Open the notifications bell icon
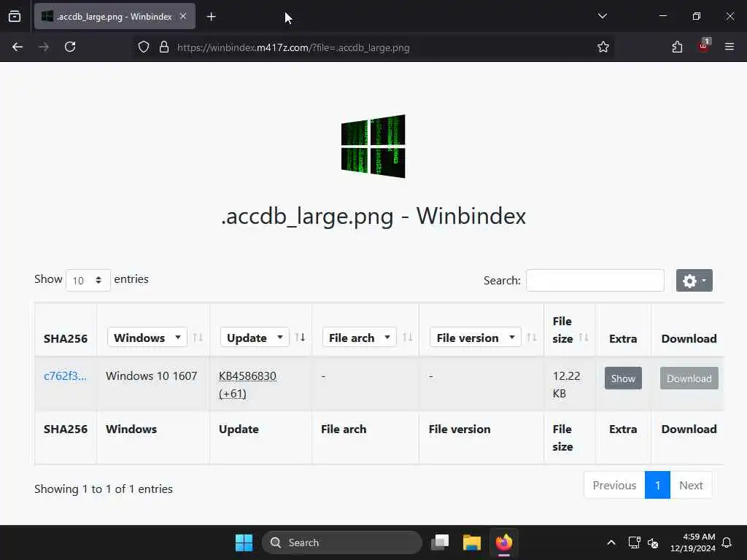Viewport: 747px width, 560px height. (727, 542)
